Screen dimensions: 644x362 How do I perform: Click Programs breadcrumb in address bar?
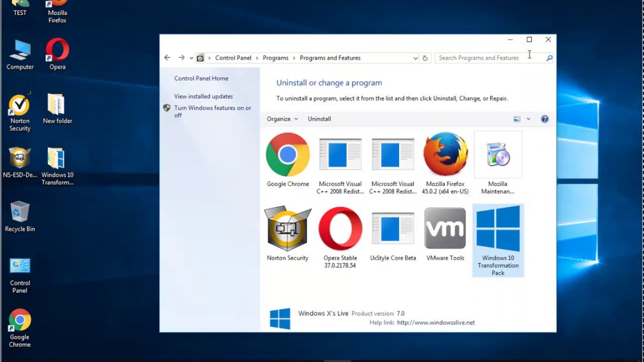275,58
